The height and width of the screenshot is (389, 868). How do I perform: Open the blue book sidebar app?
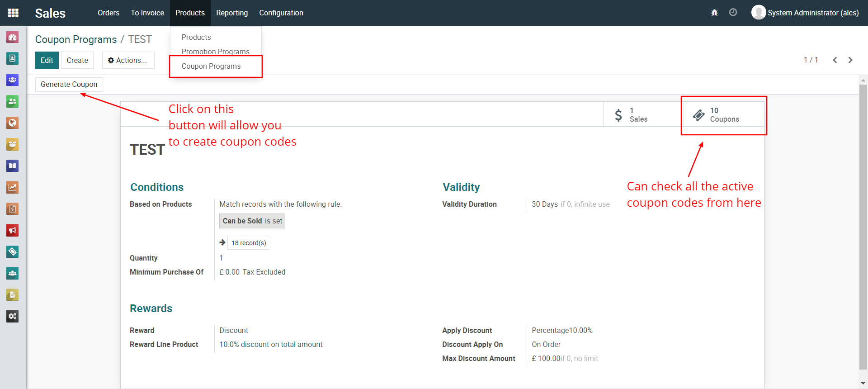click(x=13, y=166)
